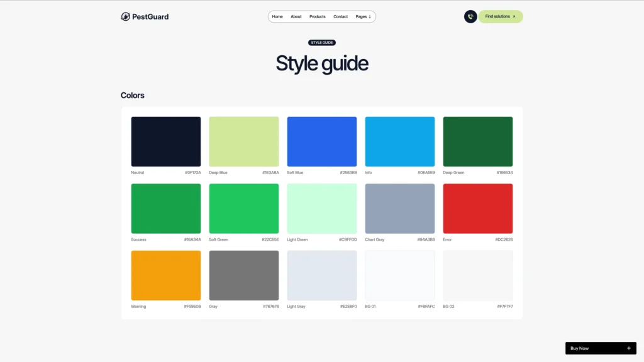644x362 pixels.
Task: Click the hex code #94A3B8
Action: click(x=426, y=239)
